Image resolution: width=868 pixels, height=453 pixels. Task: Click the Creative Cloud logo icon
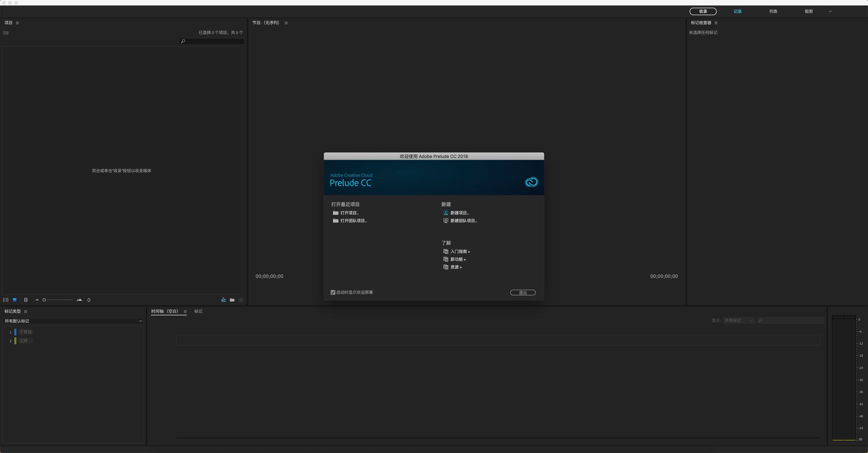tap(531, 182)
